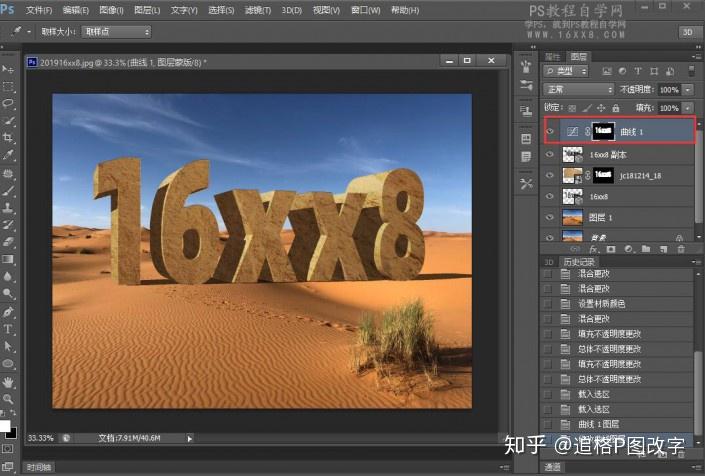Image resolution: width=705 pixels, height=476 pixels.
Task: Switch to the 属性 tab
Action: coord(553,57)
